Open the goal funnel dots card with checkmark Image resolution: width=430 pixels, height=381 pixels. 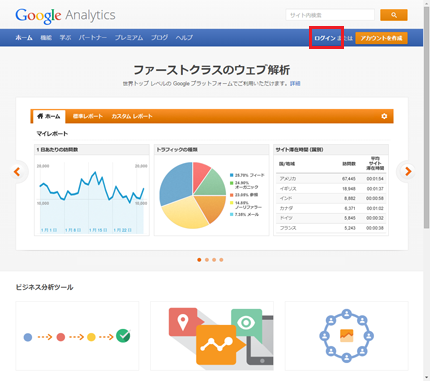tap(77, 336)
